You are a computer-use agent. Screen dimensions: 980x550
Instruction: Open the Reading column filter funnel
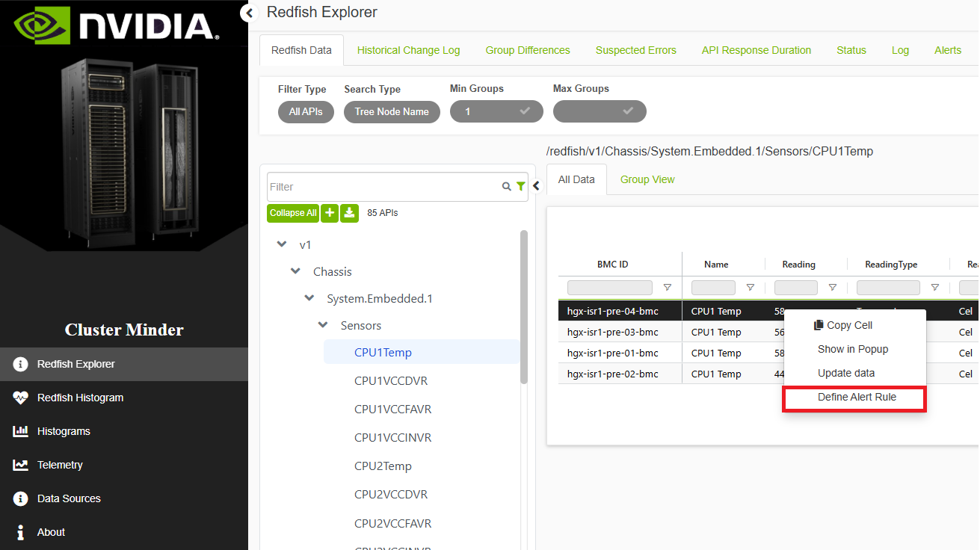(833, 288)
